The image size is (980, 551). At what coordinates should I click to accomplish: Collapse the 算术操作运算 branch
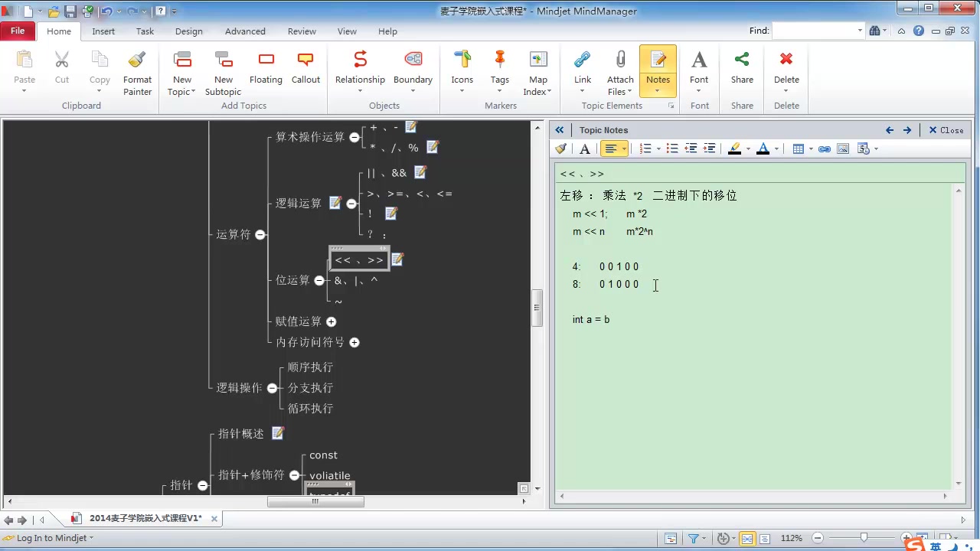tap(354, 138)
